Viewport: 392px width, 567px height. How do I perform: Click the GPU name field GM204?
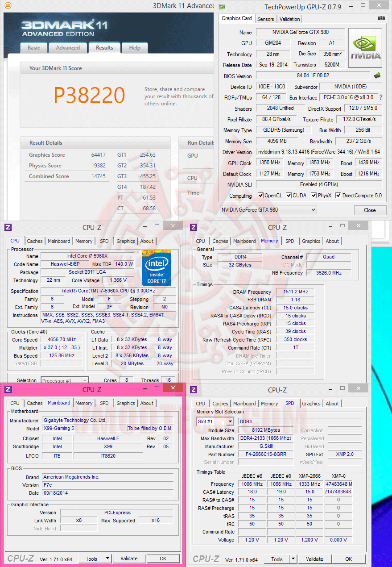[273, 43]
